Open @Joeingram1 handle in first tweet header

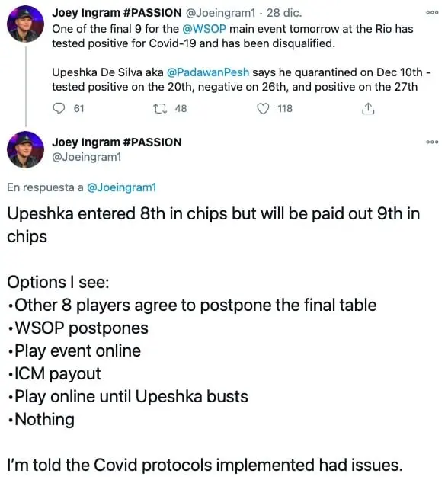[220, 12]
